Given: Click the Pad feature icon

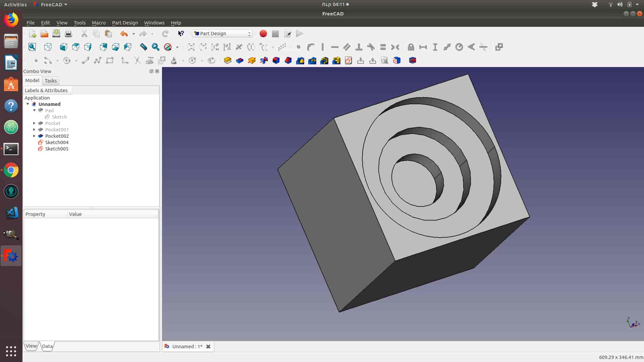Looking at the screenshot, I should 227,60.
